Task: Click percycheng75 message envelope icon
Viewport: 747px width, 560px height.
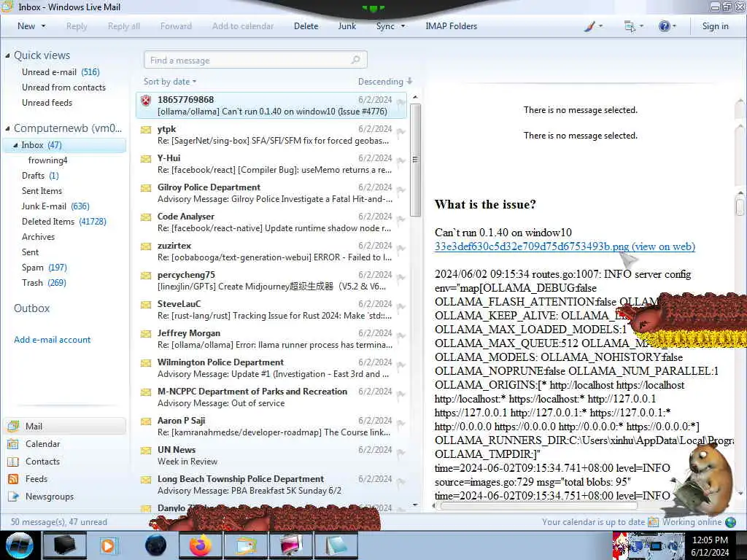Action: click(x=146, y=275)
